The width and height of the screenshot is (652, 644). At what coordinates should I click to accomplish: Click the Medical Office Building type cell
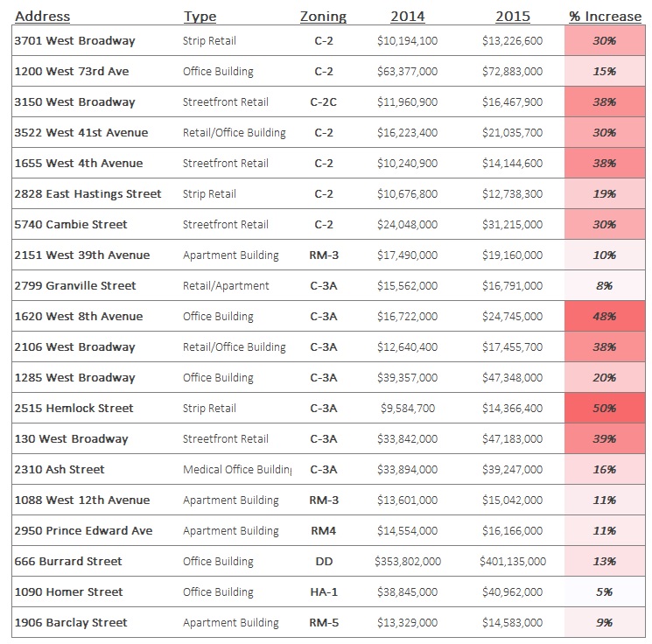(x=237, y=470)
